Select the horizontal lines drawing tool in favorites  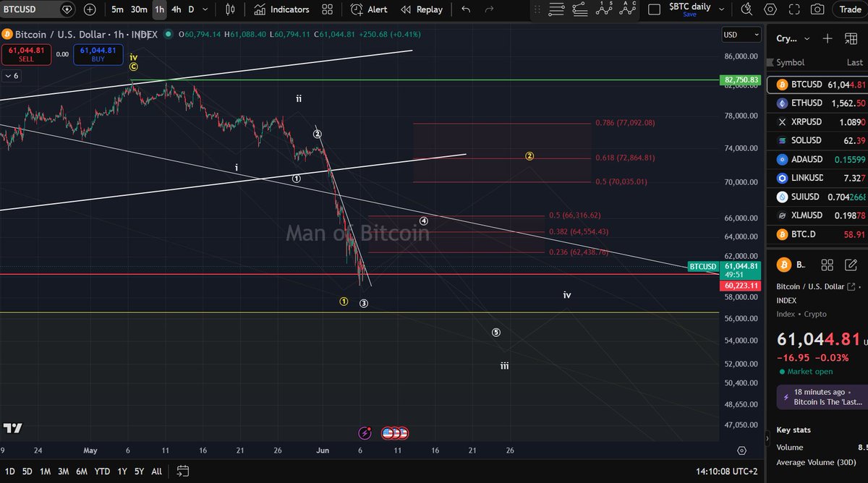(x=556, y=9)
